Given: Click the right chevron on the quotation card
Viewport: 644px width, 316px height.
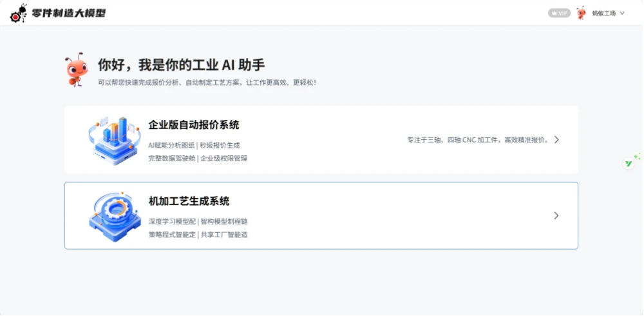Looking at the screenshot, I should pos(556,139).
